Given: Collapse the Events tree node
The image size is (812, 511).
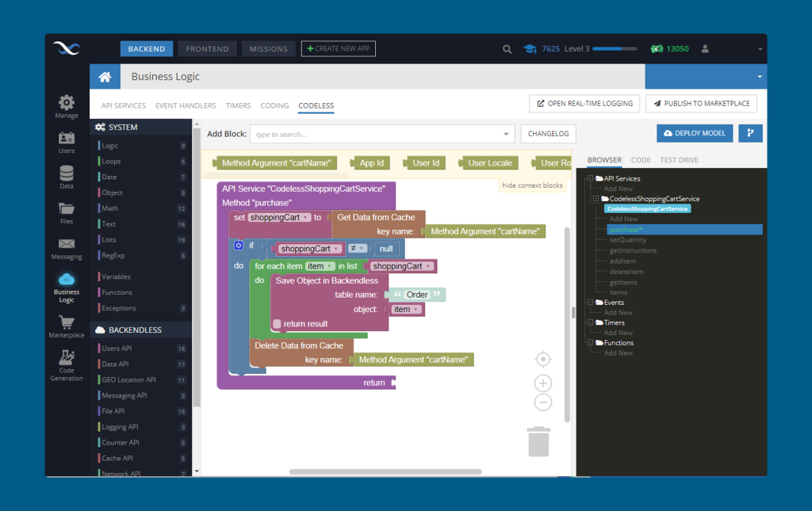Looking at the screenshot, I should [x=590, y=302].
